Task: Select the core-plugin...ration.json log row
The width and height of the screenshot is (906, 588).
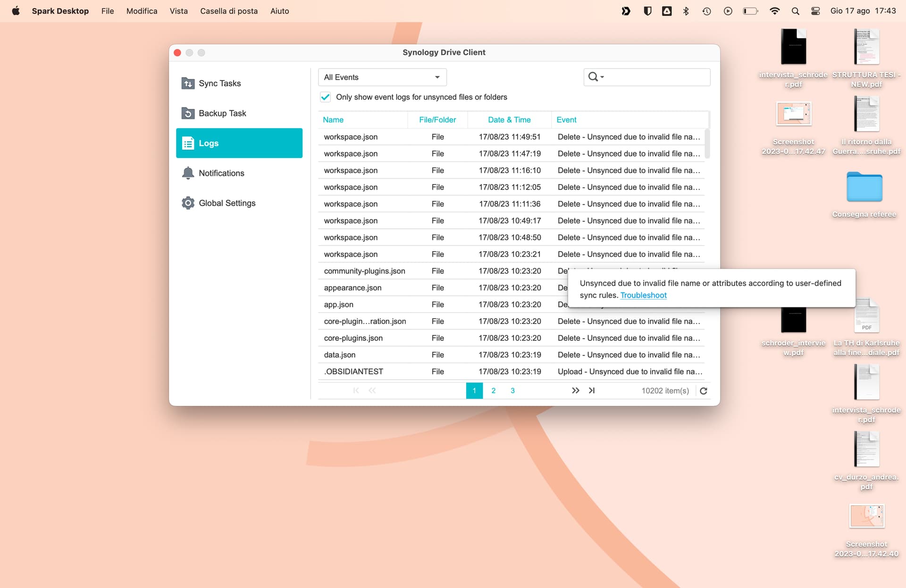Action: (512, 321)
